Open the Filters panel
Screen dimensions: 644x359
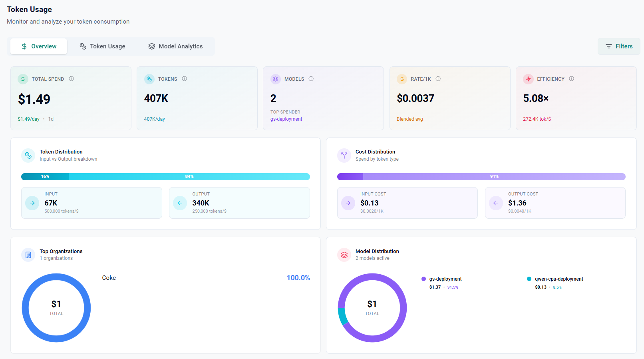point(619,46)
